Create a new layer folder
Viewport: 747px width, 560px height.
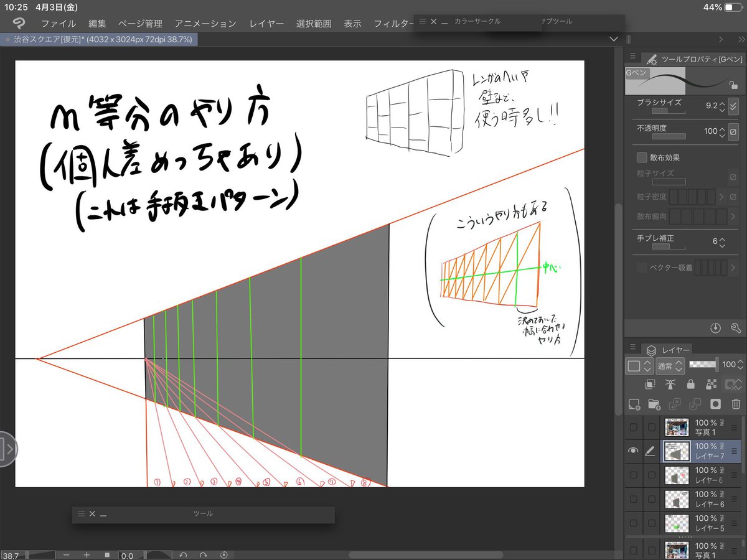655,404
